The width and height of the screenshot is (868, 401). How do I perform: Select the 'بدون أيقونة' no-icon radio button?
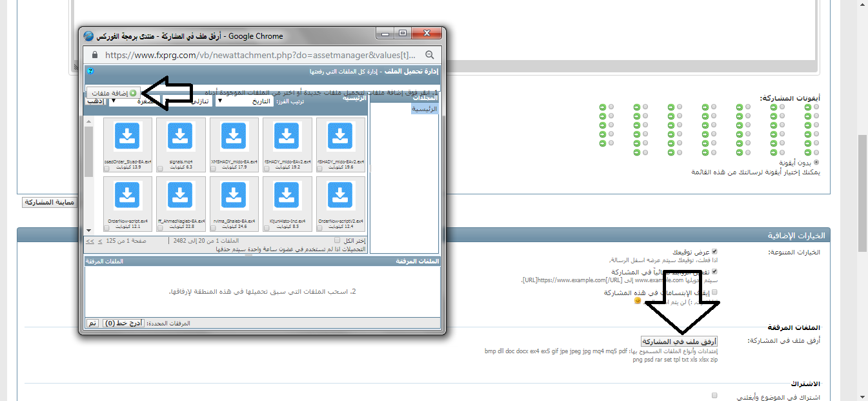pos(816,163)
